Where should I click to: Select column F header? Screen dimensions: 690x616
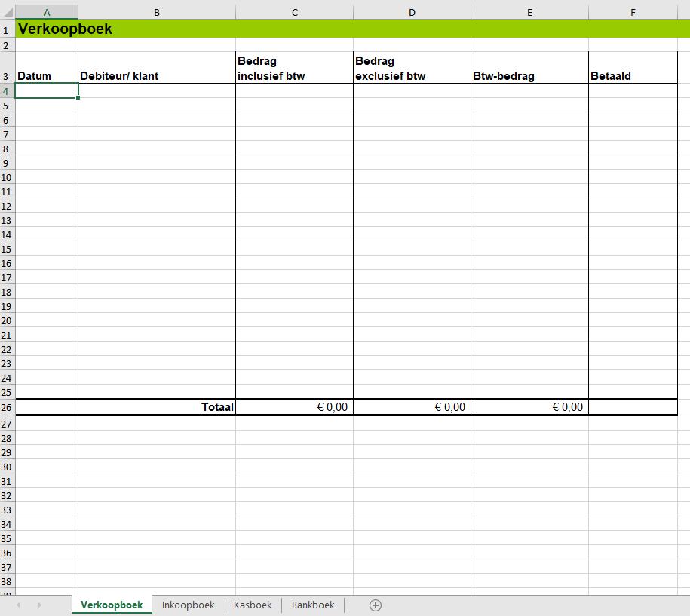[x=633, y=12]
